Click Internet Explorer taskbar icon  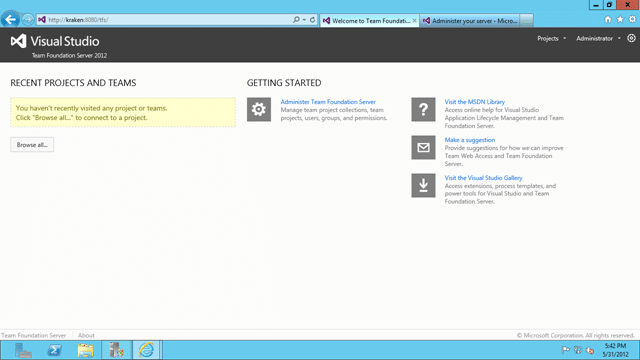pyautogui.click(x=146, y=350)
